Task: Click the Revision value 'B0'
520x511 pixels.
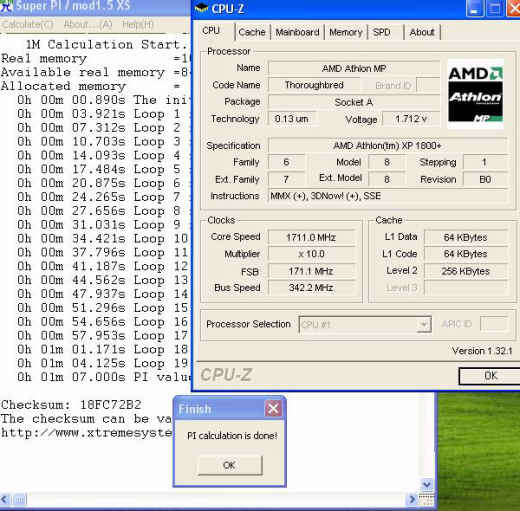Action: [485, 179]
